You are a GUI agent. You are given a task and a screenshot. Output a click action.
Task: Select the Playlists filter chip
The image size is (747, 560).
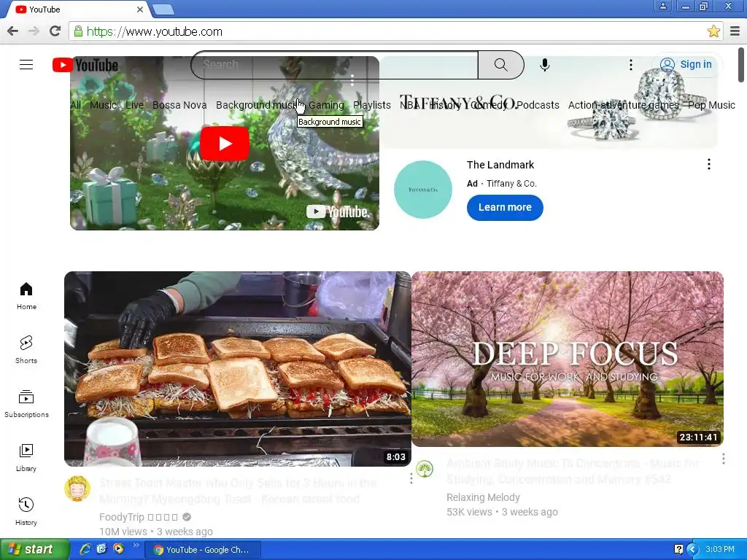371,105
